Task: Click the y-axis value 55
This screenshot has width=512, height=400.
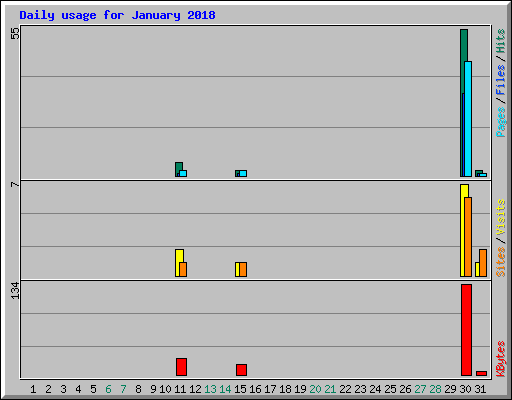Action: coord(15,33)
